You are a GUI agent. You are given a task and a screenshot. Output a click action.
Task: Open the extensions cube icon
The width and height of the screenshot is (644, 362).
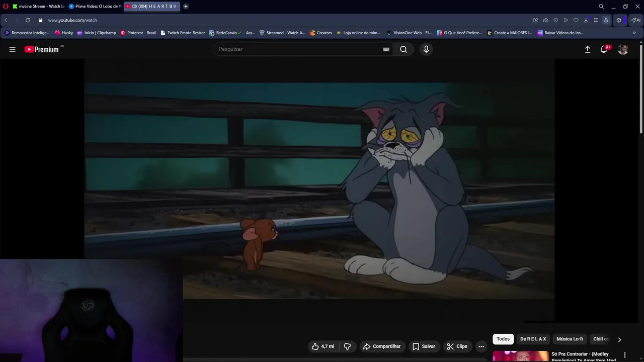coord(619,20)
